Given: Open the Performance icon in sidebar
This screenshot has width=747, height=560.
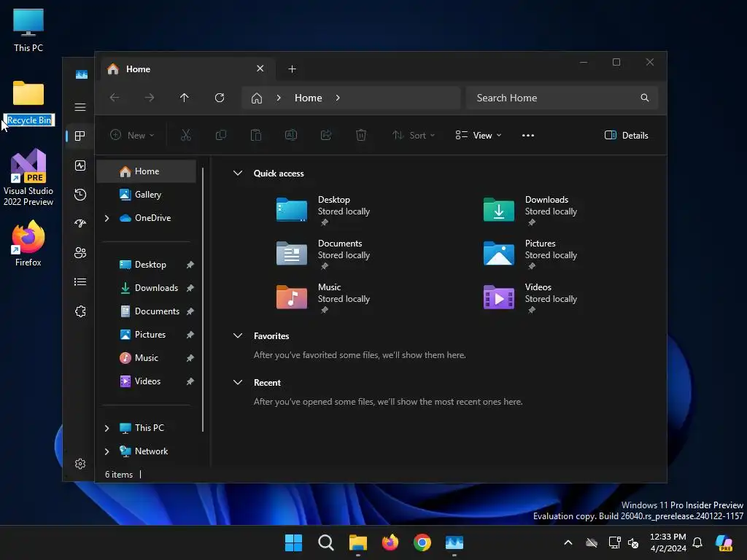Looking at the screenshot, I should pos(80,166).
